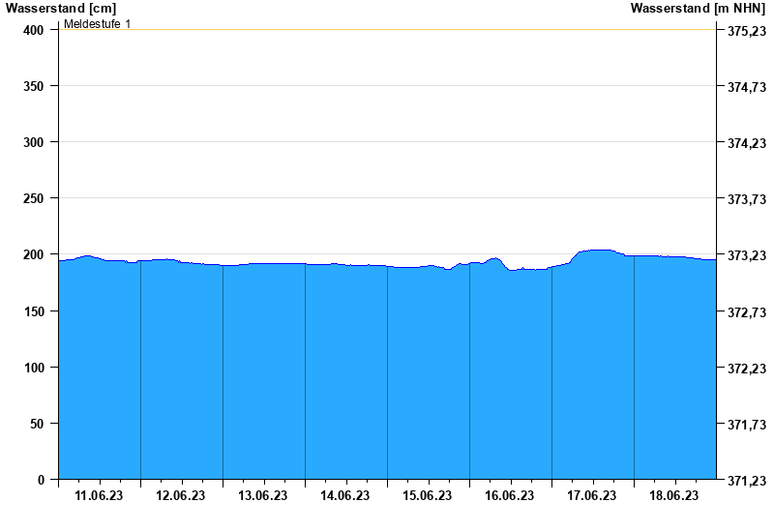This screenshot has width=774, height=532.
Task: Select the 15.06.23 date label
Action: (428, 496)
